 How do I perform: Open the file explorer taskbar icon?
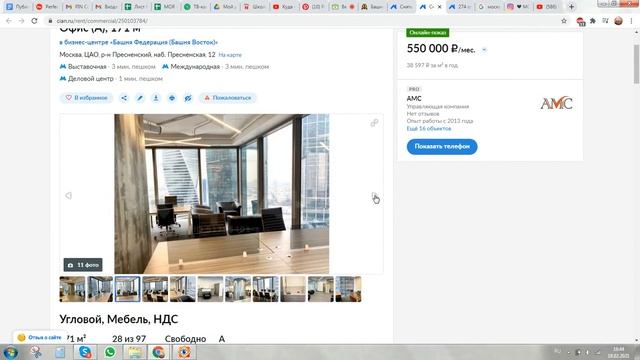pyautogui.click(x=135, y=352)
